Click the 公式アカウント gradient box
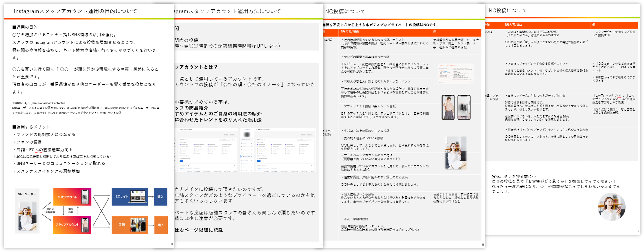 point(72,197)
